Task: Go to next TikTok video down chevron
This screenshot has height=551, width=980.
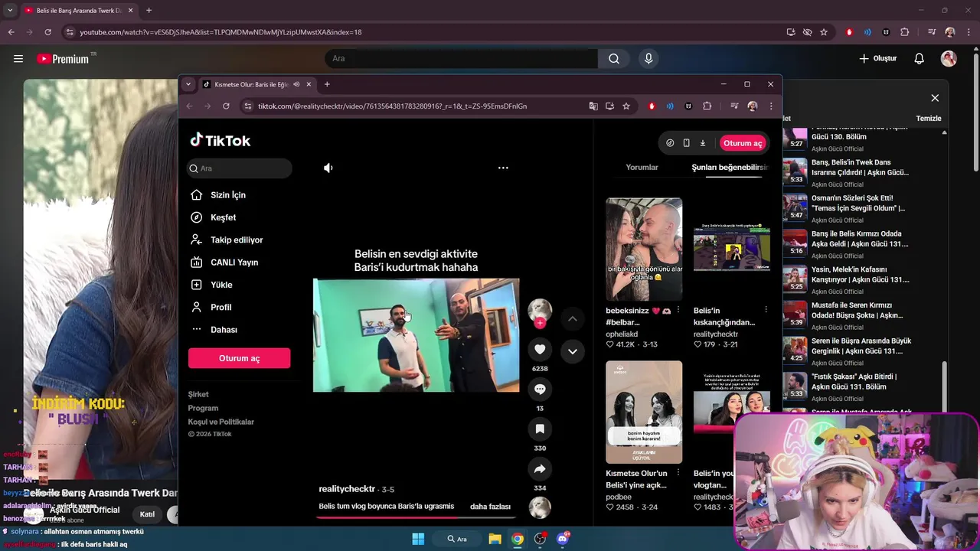Action: [572, 351]
